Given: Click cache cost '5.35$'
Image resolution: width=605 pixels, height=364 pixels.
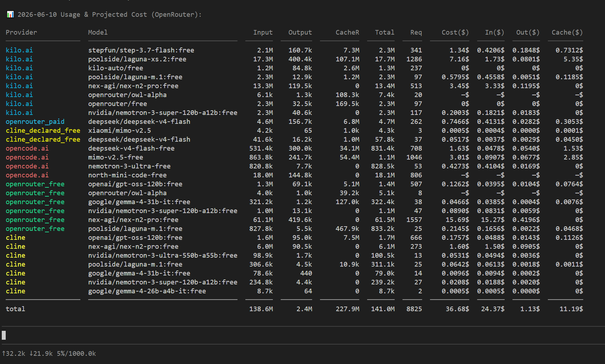Looking at the screenshot, I should (573, 59).
